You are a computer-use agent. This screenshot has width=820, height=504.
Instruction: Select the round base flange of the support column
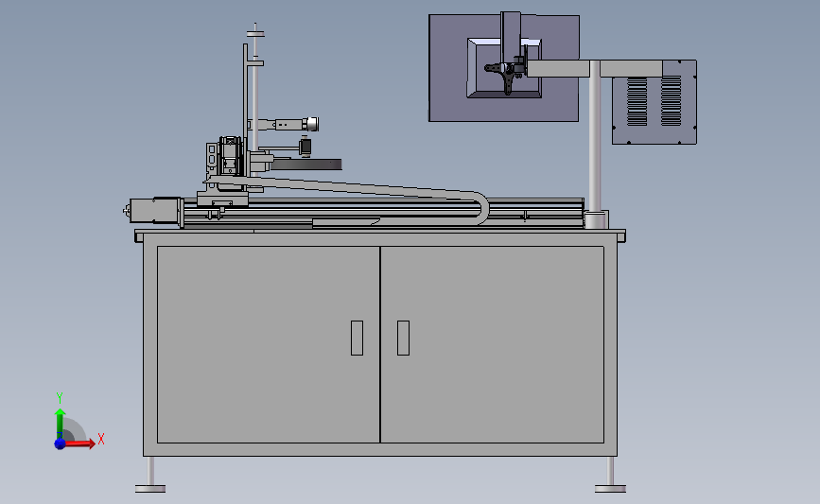pyautogui.click(x=597, y=219)
